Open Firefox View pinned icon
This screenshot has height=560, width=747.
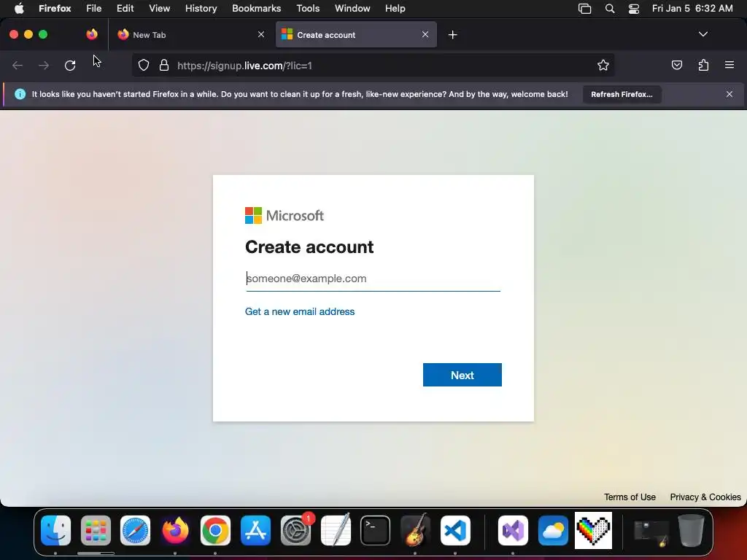(92, 34)
